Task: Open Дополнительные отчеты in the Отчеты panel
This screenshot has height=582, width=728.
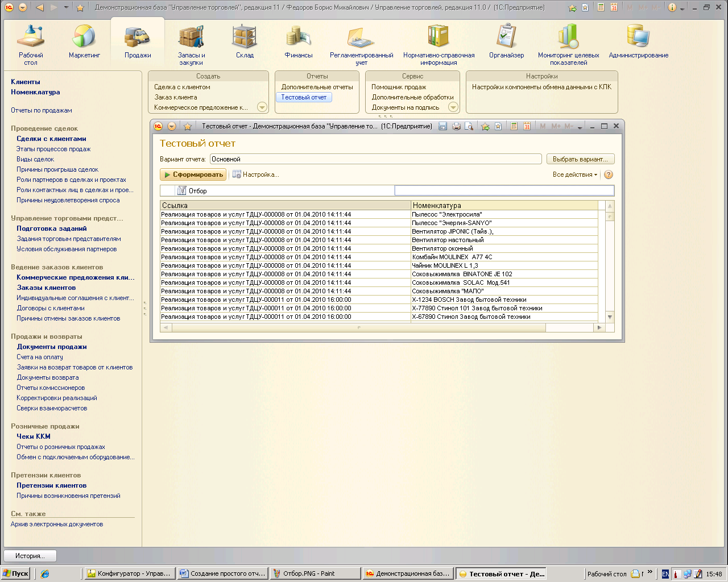Action: pyautogui.click(x=317, y=87)
